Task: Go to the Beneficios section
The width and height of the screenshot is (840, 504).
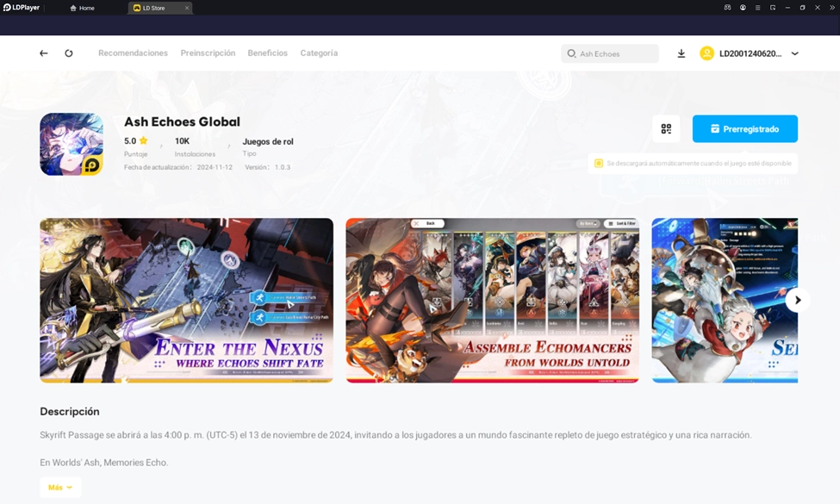Action: click(x=267, y=53)
